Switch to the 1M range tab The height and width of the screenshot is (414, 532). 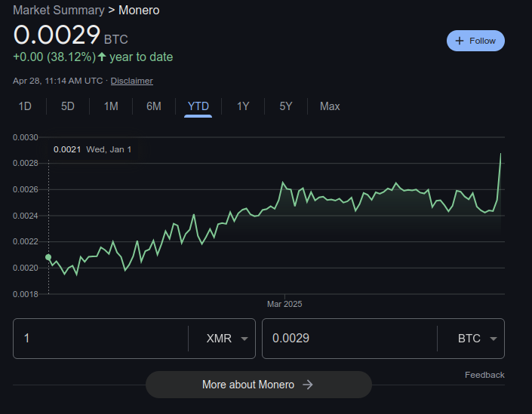pyautogui.click(x=111, y=106)
